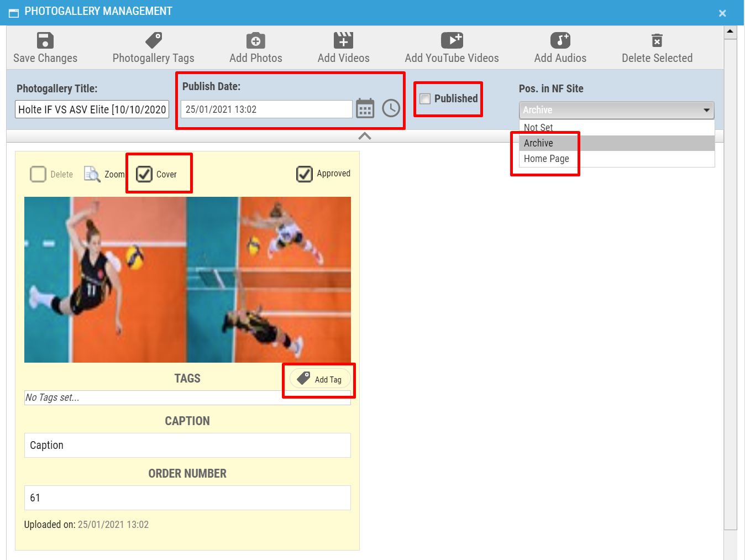Screen dimensions: 745x560
Task: Open the clock time picker icon
Action: [391, 108]
